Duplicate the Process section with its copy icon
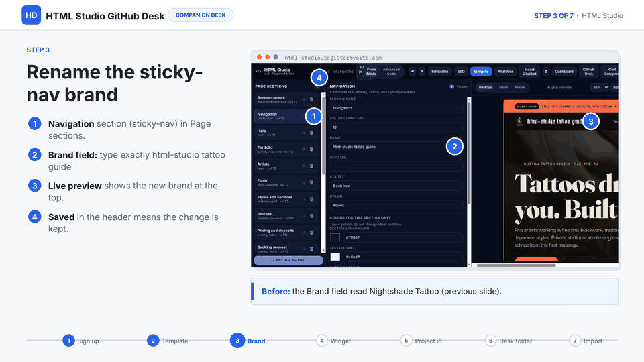 [x=303, y=216]
